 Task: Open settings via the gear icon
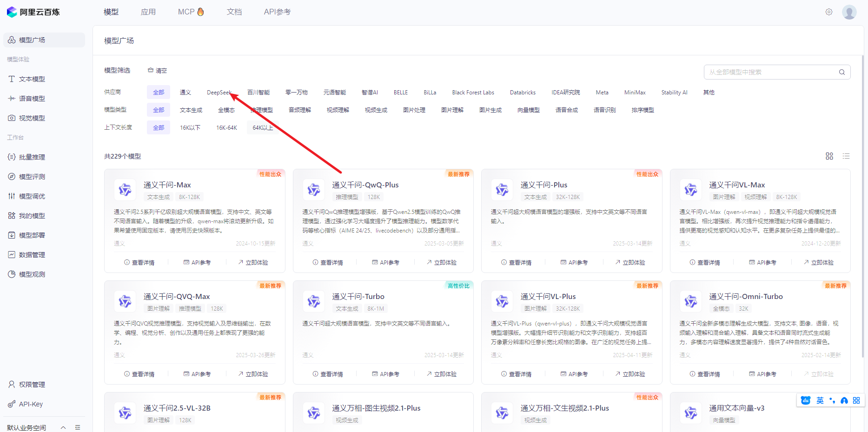[829, 12]
